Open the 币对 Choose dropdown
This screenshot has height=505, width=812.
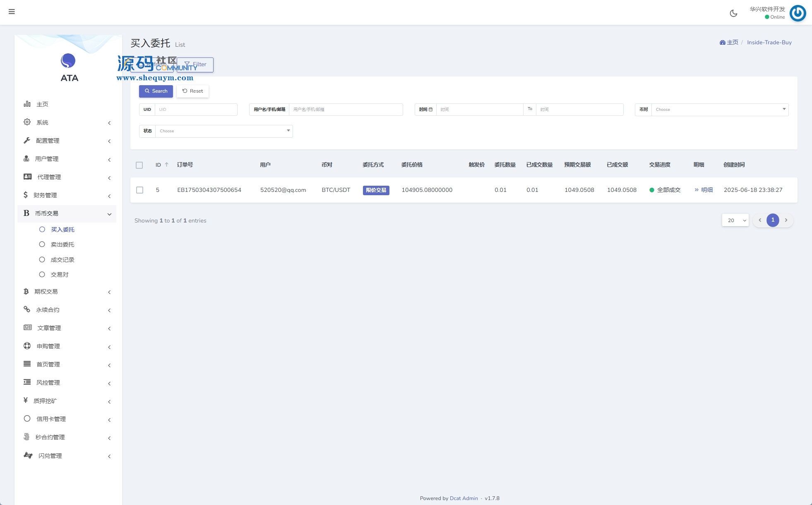(x=719, y=110)
